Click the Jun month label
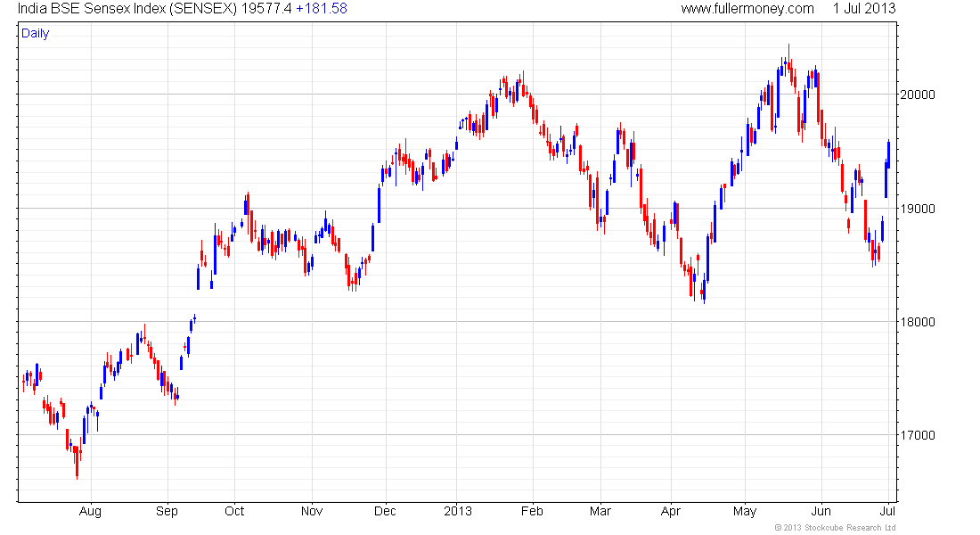Viewport: 980px width, 535px height. click(821, 511)
